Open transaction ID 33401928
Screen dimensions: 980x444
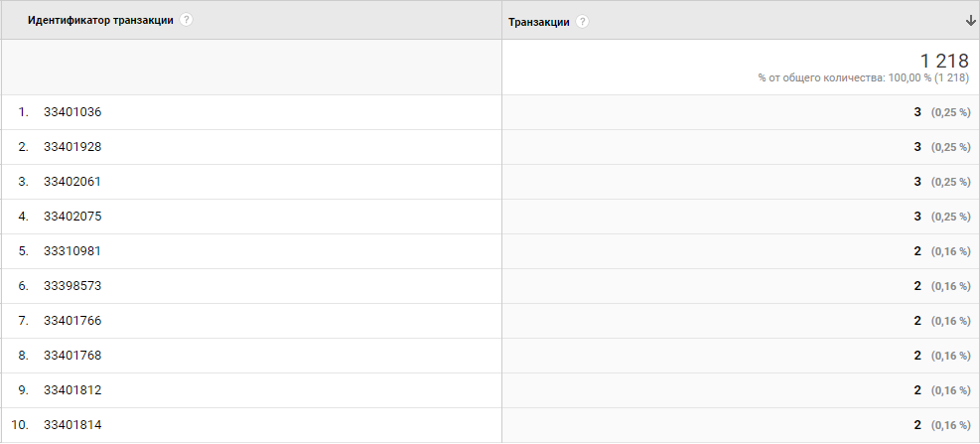tap(72, 147)
